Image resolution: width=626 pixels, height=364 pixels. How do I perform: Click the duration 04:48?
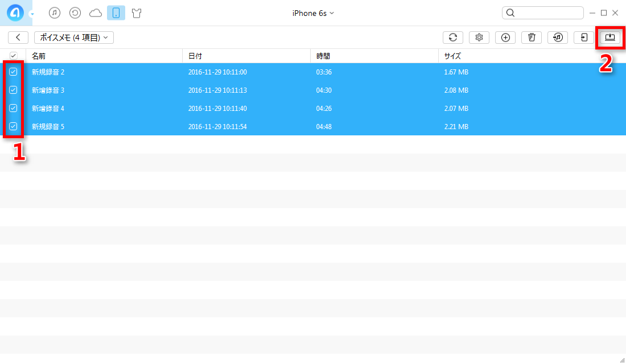tap(324, 126)
